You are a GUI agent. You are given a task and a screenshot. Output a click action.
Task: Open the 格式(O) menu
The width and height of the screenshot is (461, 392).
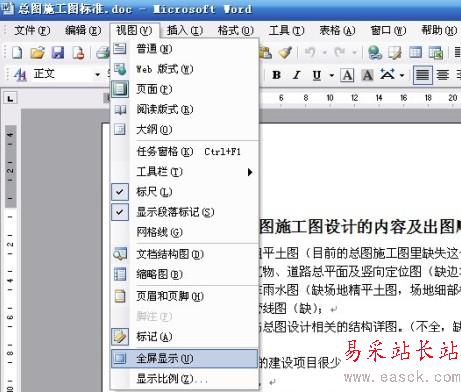[236, 31]
